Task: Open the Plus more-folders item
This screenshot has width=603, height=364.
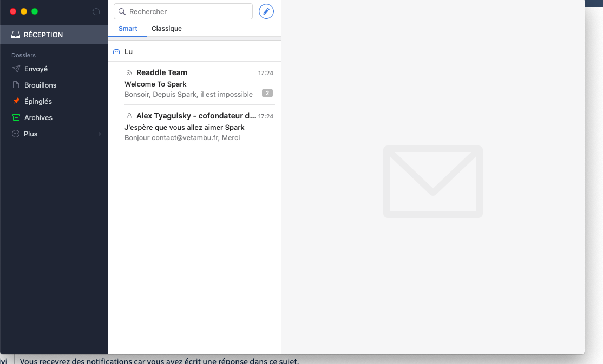Action: point(31,134)
